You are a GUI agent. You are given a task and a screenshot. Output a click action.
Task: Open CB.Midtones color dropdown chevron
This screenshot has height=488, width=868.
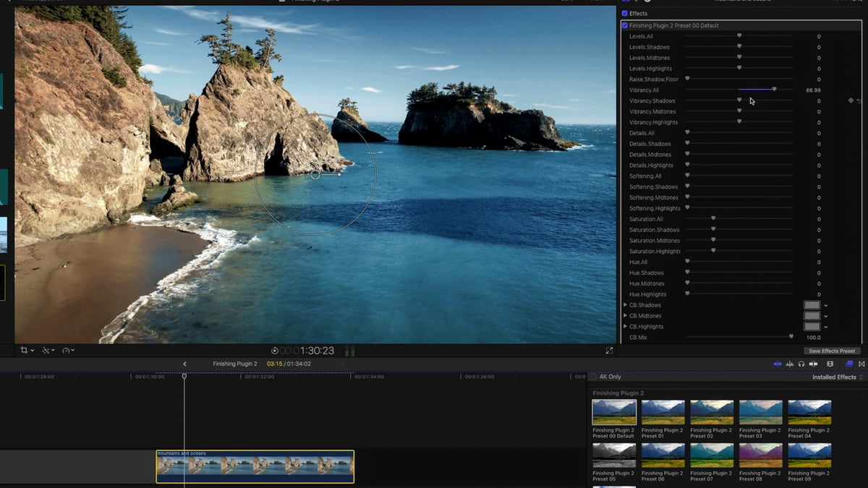826,316
